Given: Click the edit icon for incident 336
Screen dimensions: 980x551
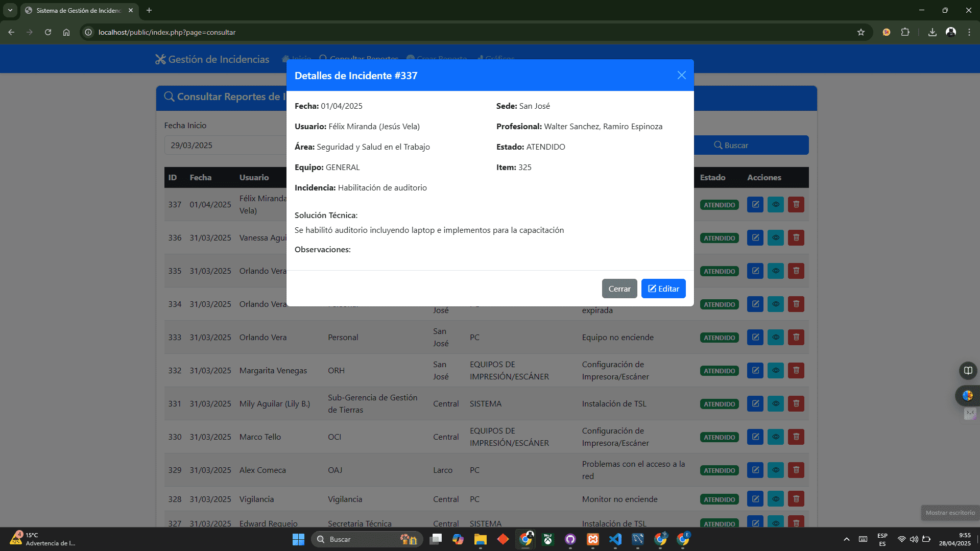Looking at the screenshot, I should pos(755,237).
